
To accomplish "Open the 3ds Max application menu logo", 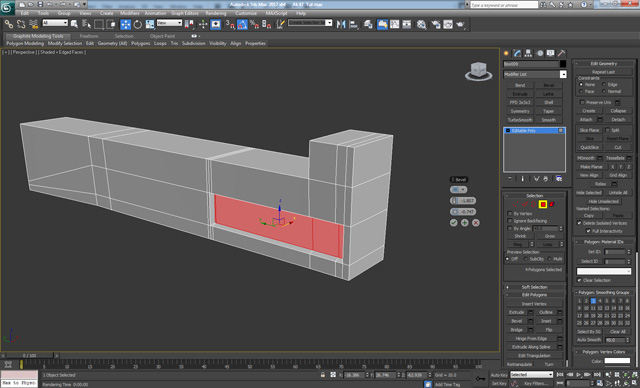I will pyautogui.click(x=7, y=7).
